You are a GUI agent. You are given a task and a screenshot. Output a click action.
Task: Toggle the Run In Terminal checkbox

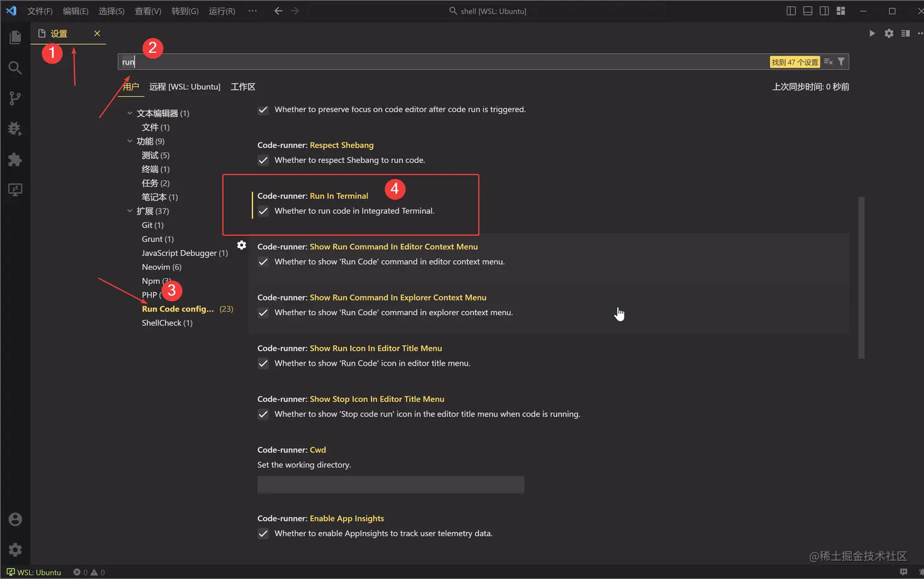click(263, 211)
